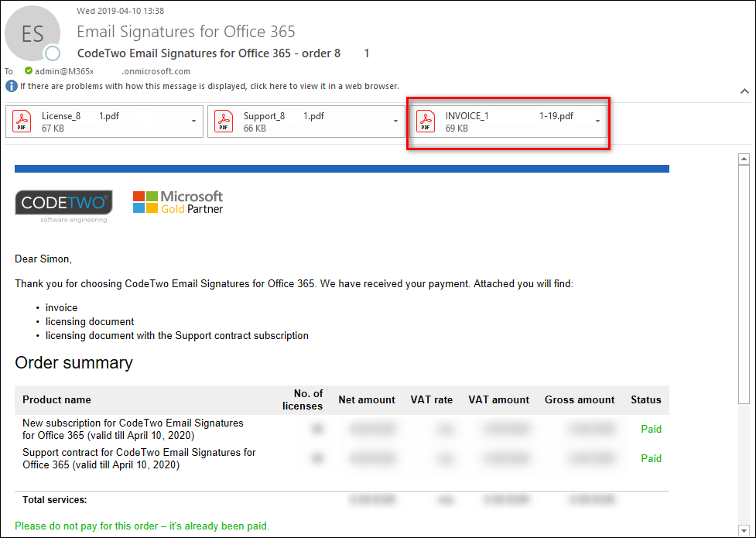The image size is (756, 538).
Task: Click the Gross amount column header
Action: [x=580, y=399]
